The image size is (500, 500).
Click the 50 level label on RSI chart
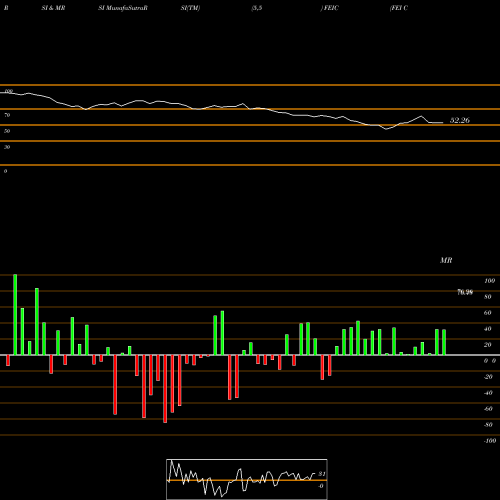(7, 131)
